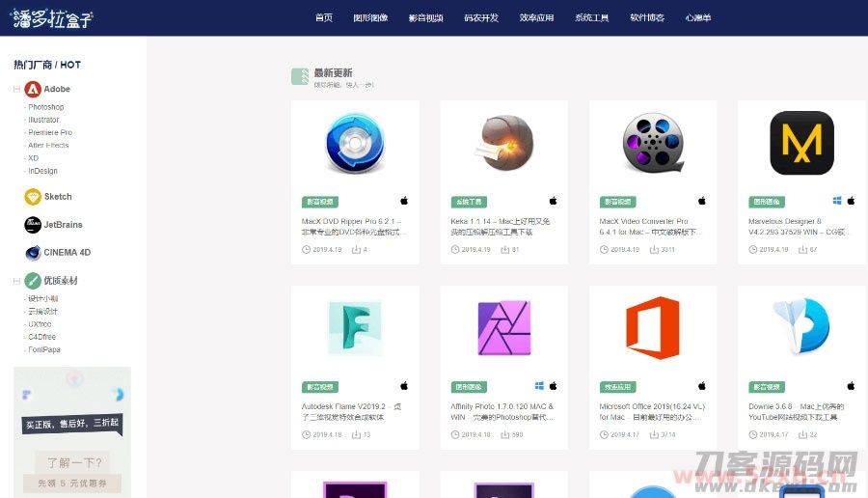This screenshot has height=498, width=868.
Task: Open the JetBrains vendor label
Action: coord(63,225)
